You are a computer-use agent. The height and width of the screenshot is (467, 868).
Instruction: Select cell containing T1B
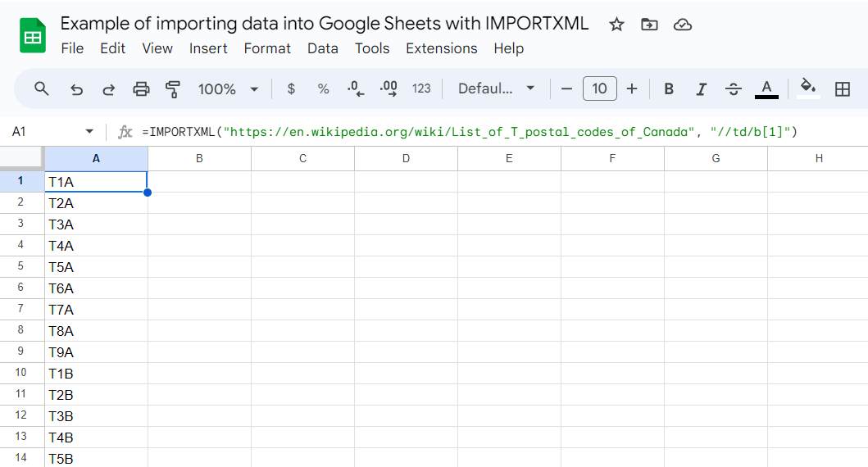[97, 374]
